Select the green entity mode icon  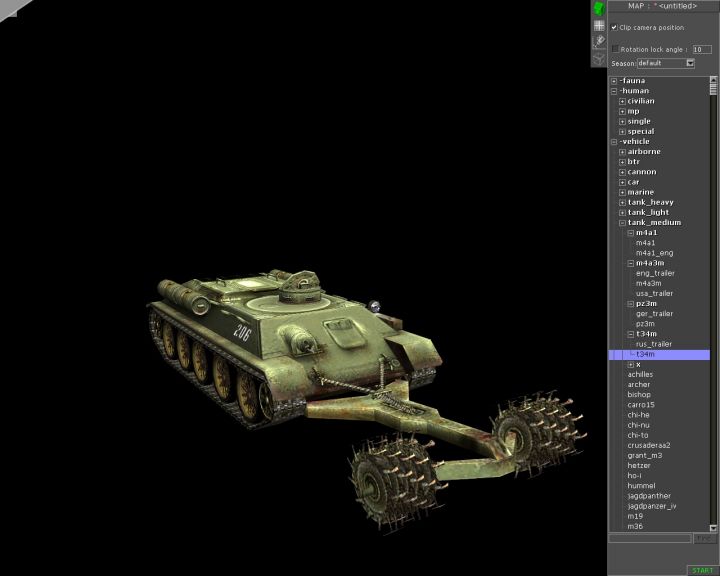pos(598,8)
